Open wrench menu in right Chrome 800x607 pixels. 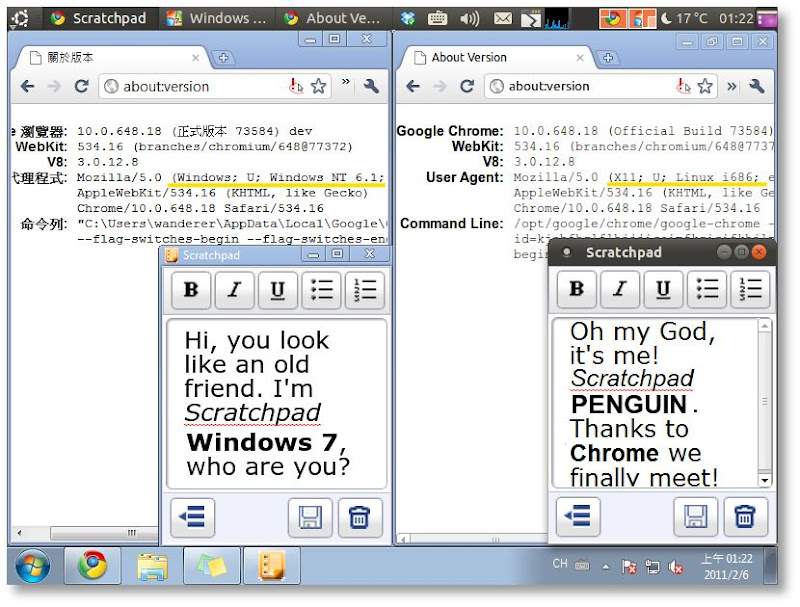[x=757, y=86]
